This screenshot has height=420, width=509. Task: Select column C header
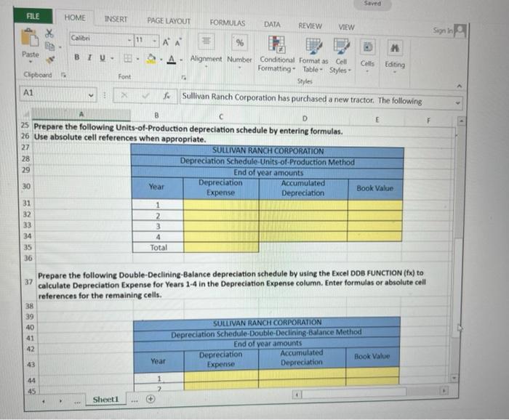pos(221,117)
